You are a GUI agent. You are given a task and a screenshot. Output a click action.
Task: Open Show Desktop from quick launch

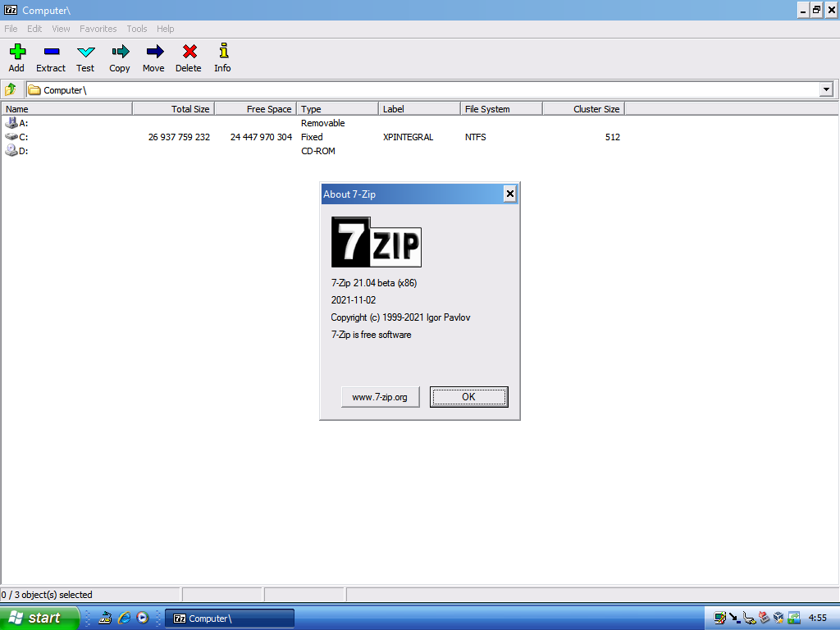[105, 618]
